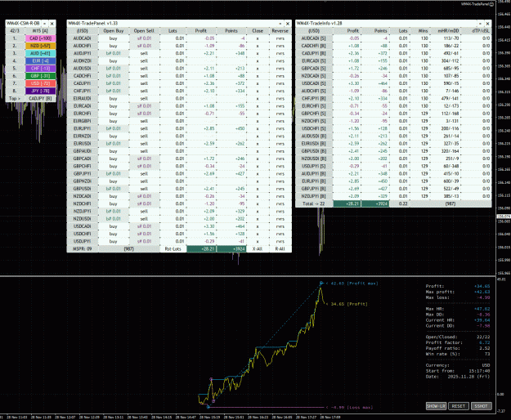This screenshot has width=511, height=420.
Task: Reverse the AUDCHF position with rvrs
Action: click(280, 46)
